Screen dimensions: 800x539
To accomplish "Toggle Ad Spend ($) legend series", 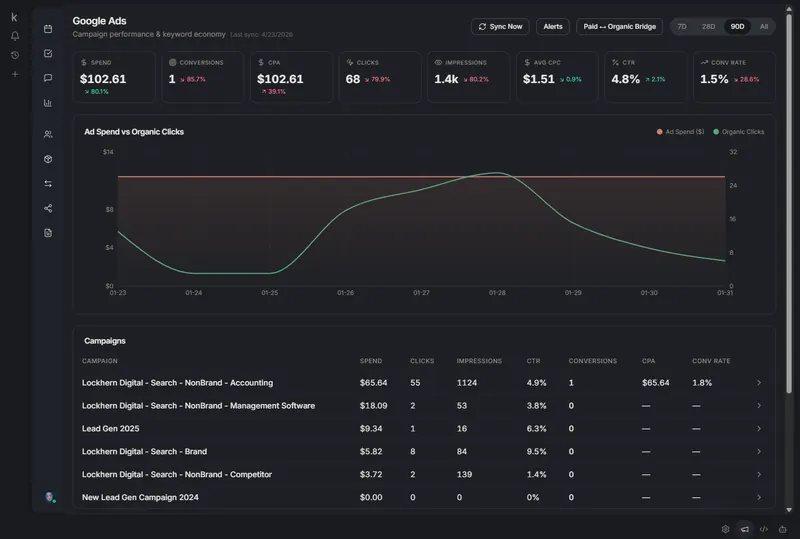I will (680, 132).
